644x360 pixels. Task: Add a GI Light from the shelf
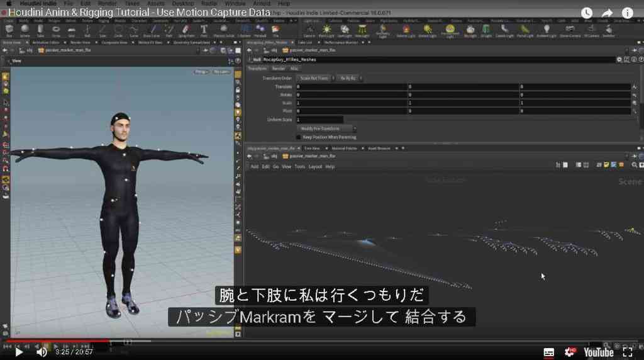(486, 30)
